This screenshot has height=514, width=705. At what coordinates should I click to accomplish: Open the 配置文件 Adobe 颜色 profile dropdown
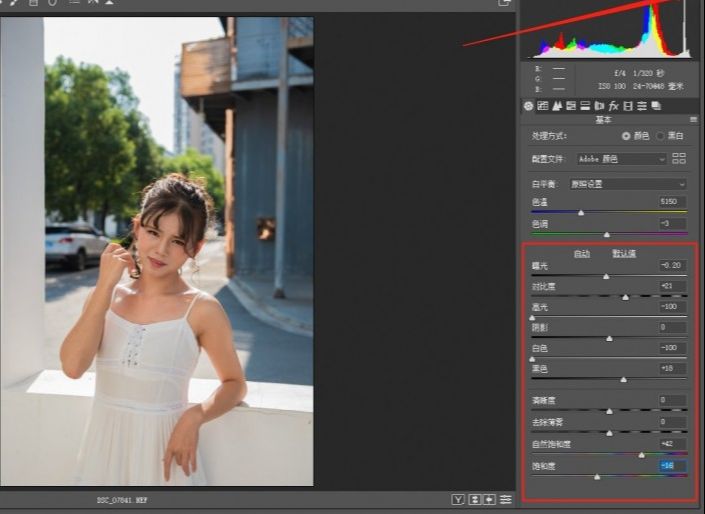point(621,159)
